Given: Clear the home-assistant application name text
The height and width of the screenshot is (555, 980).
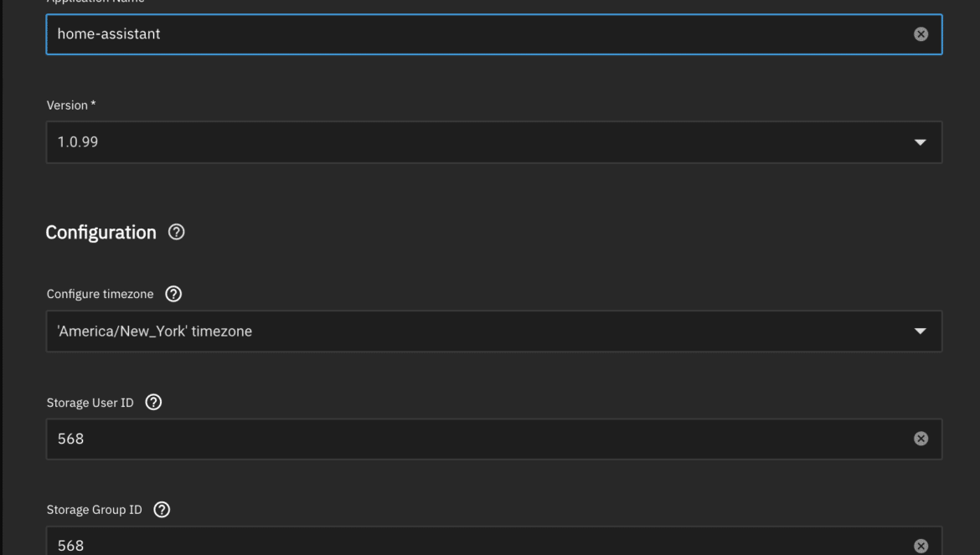Looking at the screenshot, I should coord(921,34).
